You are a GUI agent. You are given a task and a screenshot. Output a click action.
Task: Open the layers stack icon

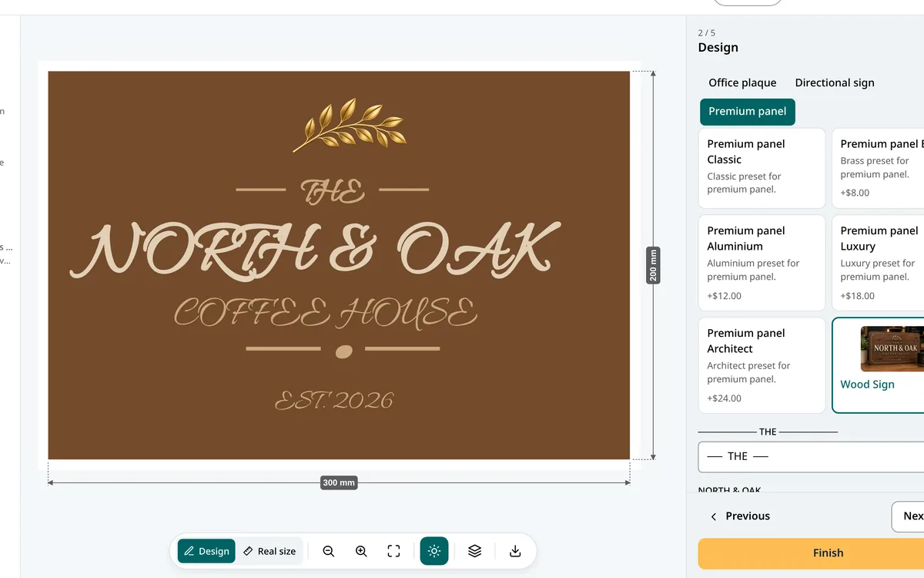(x=475, y=551)
